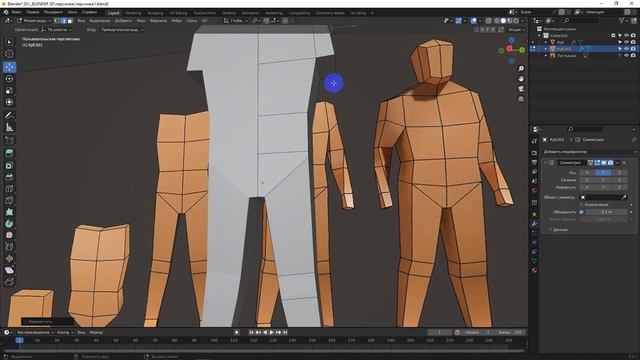Select the Move tool in left toolbar
Viewport: 640px width, 360px height.
pos(9,67)
